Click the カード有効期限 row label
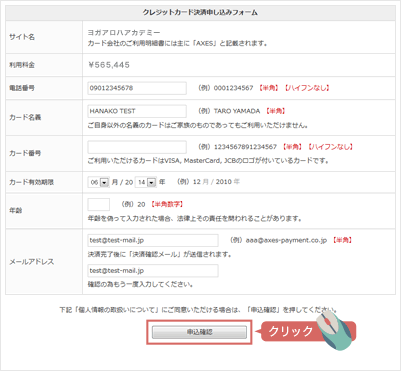 [x=31, y=182]
